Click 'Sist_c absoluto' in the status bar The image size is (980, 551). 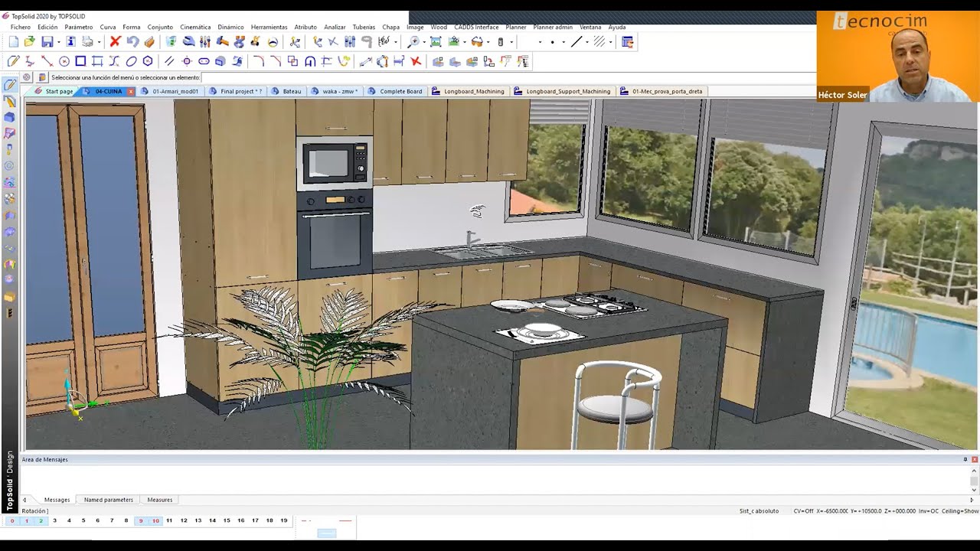coord(759,510)
